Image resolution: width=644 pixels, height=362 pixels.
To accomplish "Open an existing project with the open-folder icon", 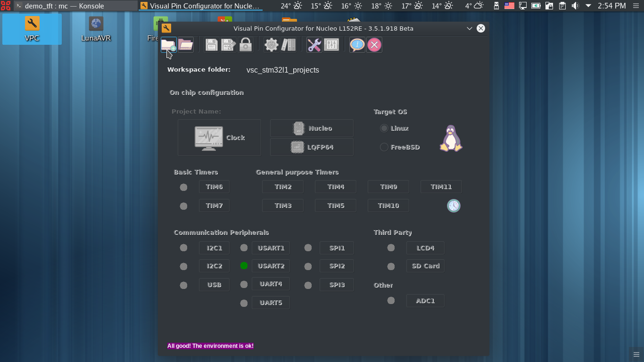I will [185, 45].
